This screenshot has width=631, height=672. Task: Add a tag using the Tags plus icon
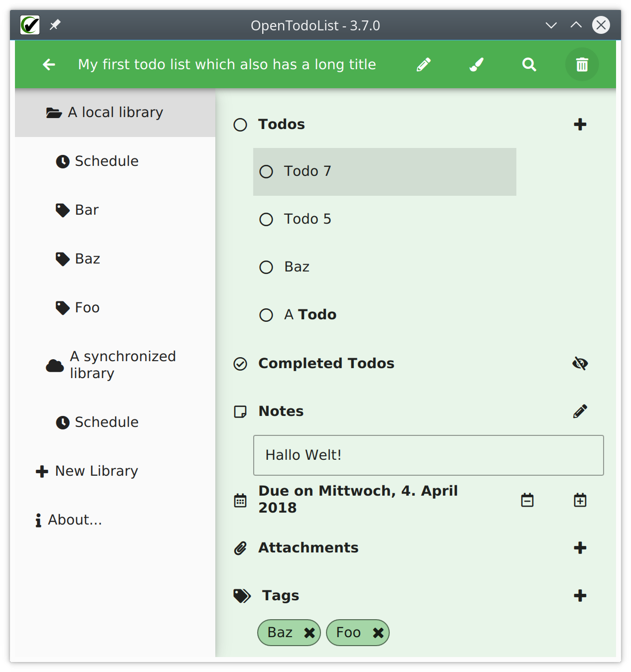point(580,596)
